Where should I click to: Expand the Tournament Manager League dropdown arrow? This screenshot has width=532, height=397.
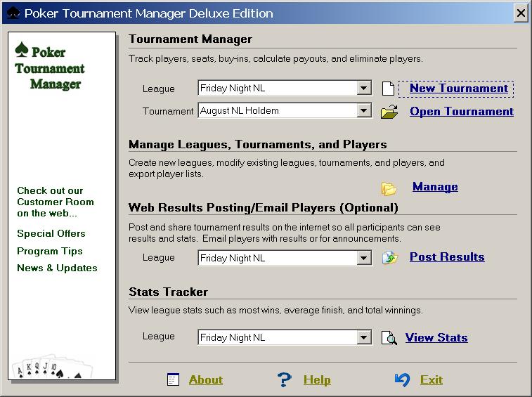[x=364, y=89]
